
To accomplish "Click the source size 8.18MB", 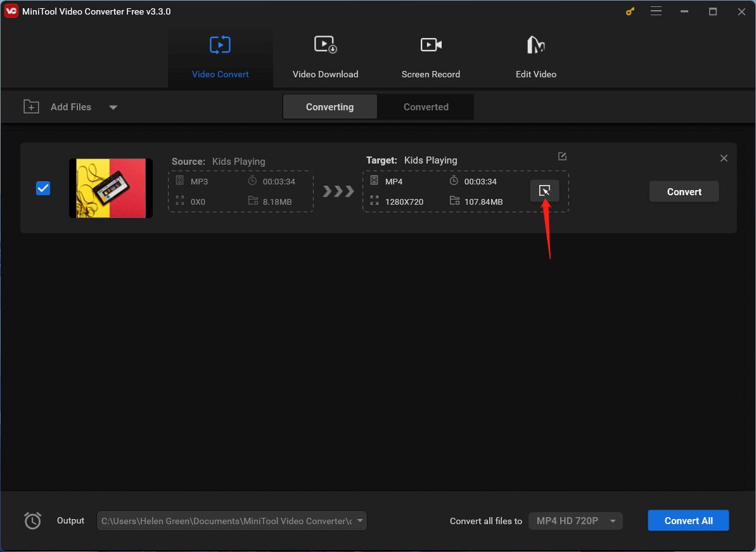I will (277, 202).
